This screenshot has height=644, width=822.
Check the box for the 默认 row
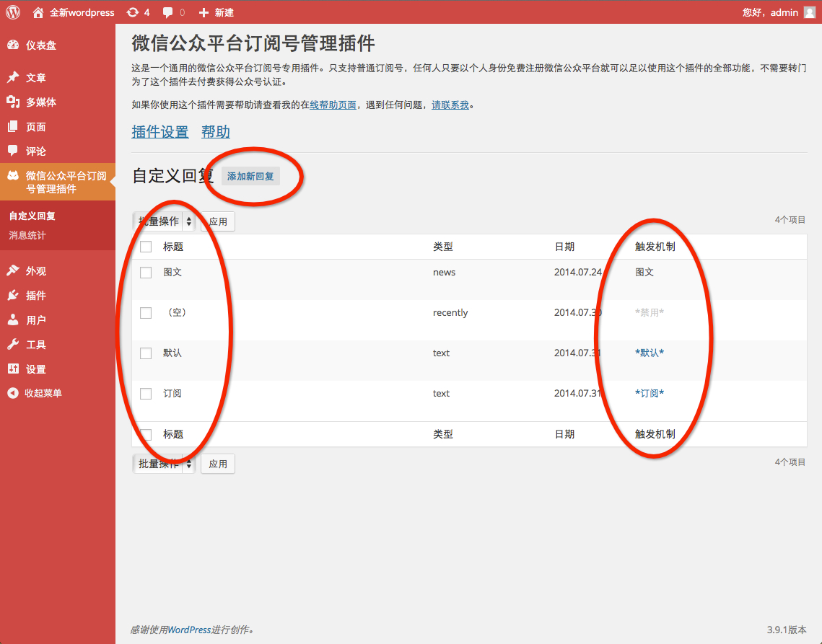[x=146, y=353]
